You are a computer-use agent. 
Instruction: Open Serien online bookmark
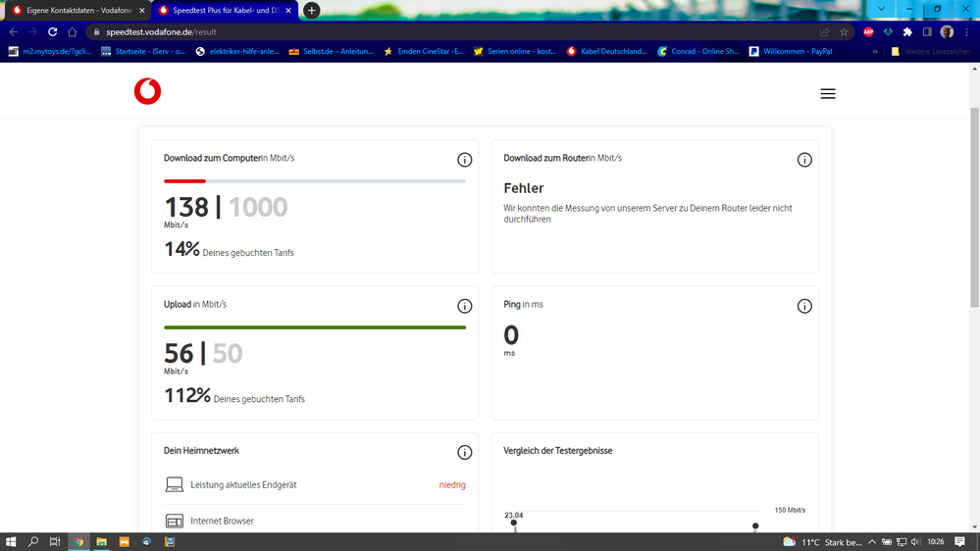(515, 52)
